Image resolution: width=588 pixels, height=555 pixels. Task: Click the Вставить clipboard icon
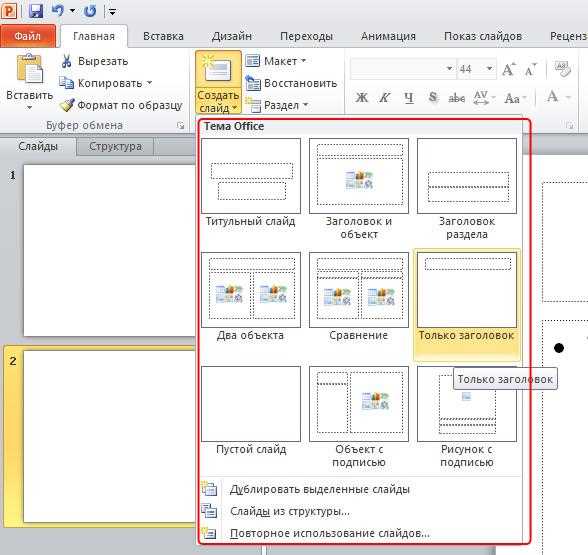tap(30, 69)
